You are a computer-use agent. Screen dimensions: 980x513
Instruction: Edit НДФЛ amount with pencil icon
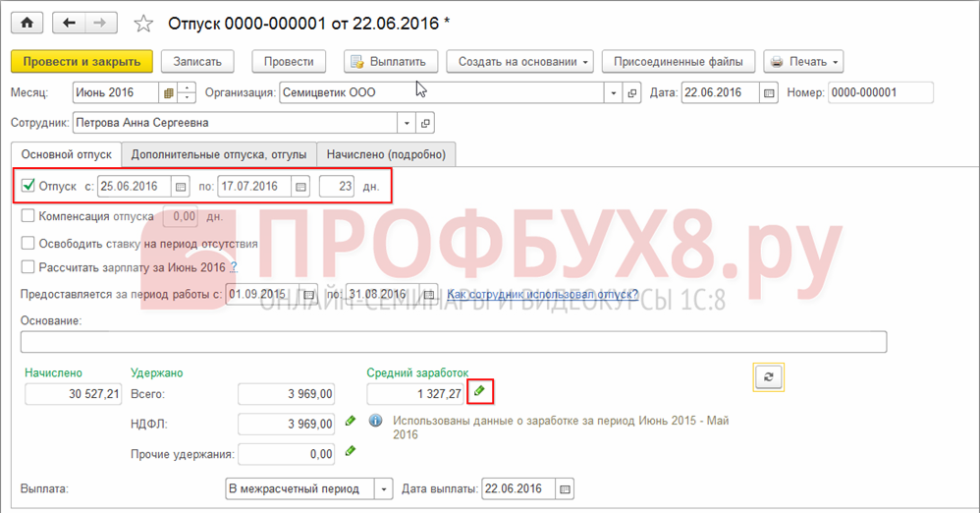click(351, 421)
